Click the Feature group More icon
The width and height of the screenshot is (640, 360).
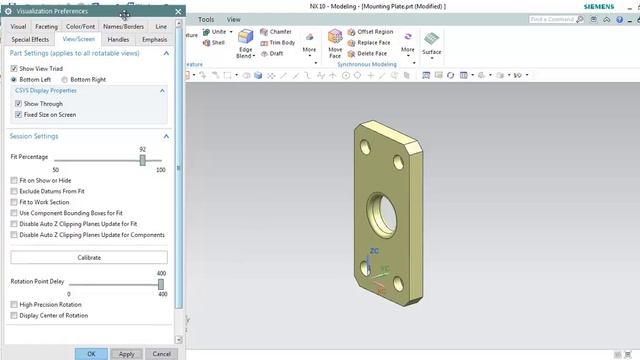pyautogui.click(x=309, y=38)
